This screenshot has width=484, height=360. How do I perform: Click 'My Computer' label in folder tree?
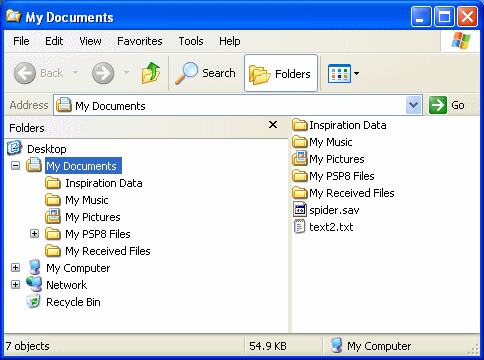[78, 268]
